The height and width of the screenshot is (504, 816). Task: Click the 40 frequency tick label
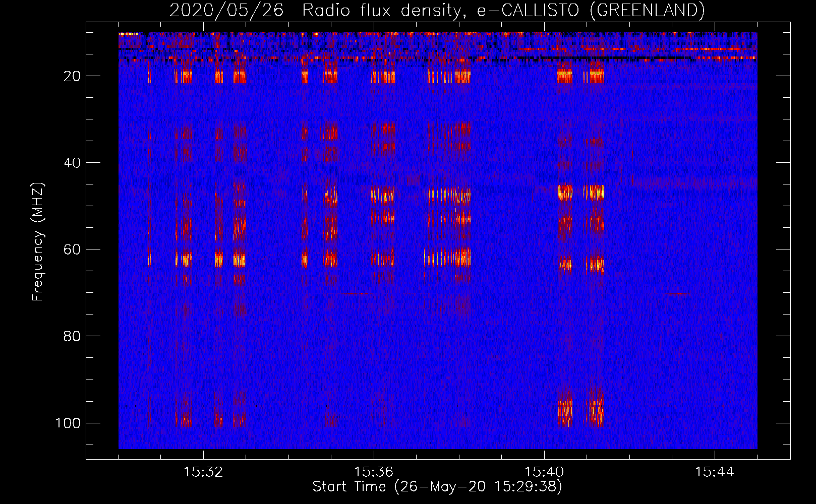pyautogui.click(x=72, y=163)
